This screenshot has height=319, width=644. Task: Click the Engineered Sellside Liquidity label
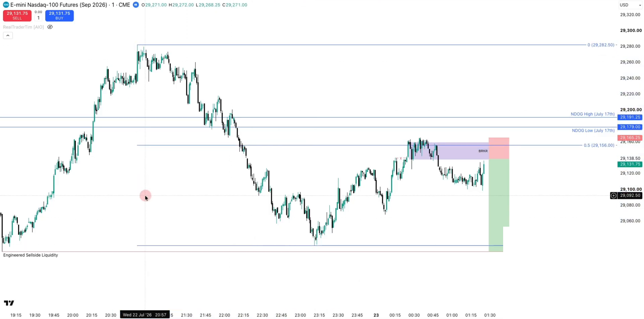pyautogui.click(x=31, y=255)
